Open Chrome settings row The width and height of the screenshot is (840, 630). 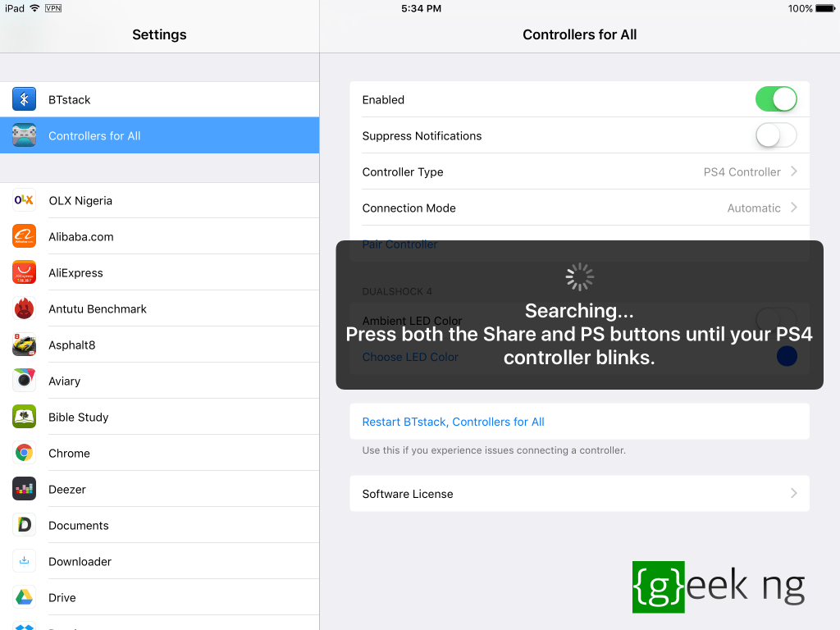tap(160, 453)
